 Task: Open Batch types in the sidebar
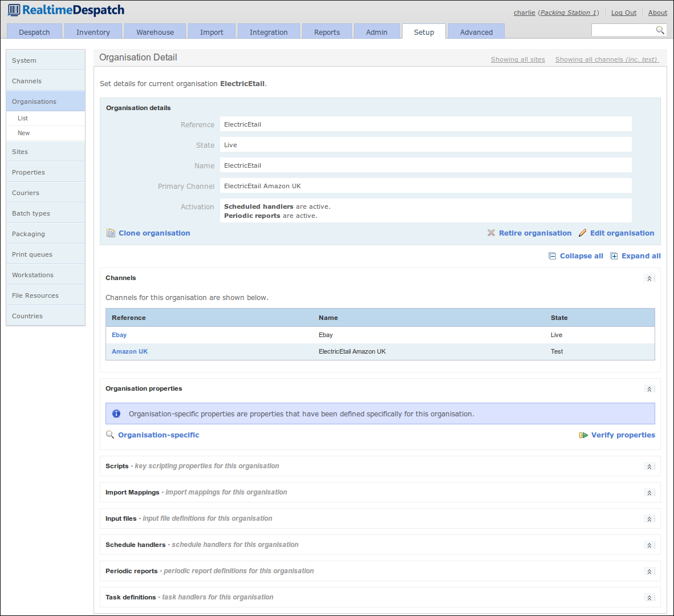pos(46,213)
